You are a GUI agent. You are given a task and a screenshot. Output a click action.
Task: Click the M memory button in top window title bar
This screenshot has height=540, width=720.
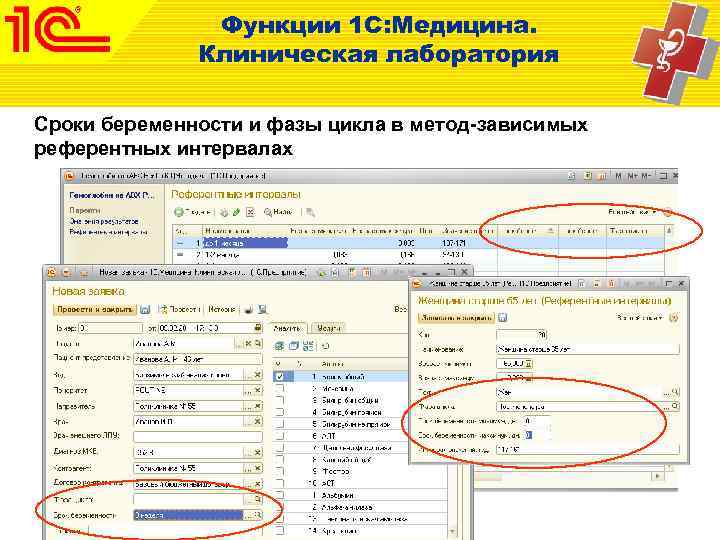pyautogui.click(x=619, y=176)
